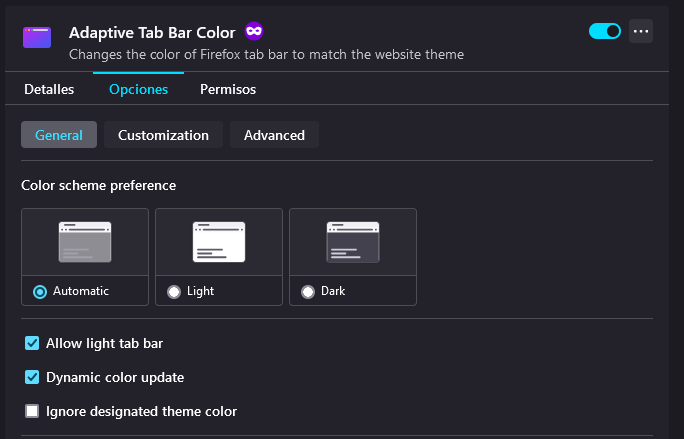
Task: Switch to the Detalles tab
Action: 49,89
